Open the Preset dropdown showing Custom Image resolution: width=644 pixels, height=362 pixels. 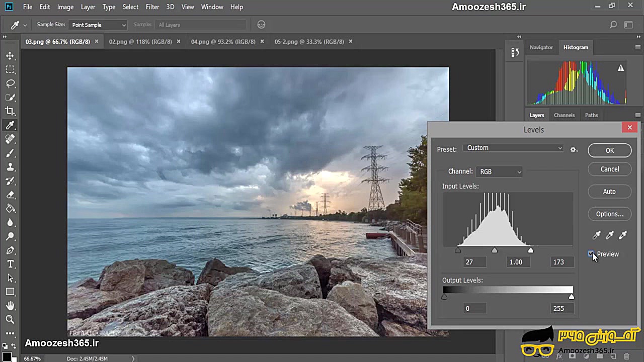point(513,148)
